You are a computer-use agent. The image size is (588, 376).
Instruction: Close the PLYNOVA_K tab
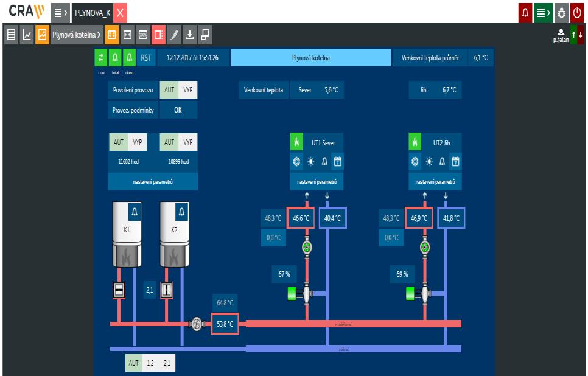coord(120,13)
